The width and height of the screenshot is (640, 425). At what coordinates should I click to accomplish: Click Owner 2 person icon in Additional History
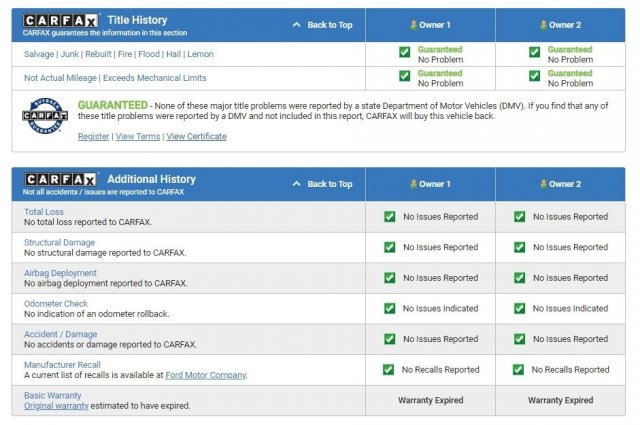(542, 184)
